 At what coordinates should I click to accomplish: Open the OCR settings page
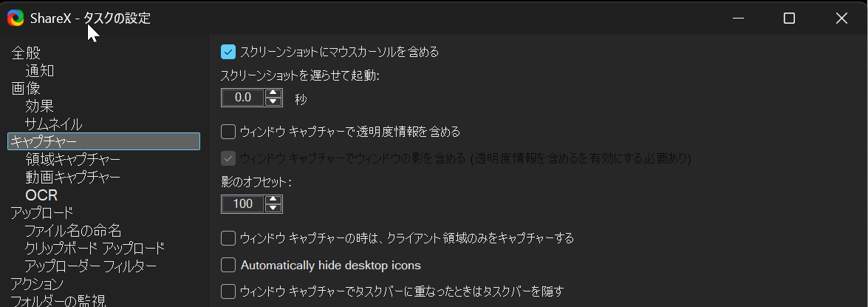pyautogui.click(x=41, y=195)
